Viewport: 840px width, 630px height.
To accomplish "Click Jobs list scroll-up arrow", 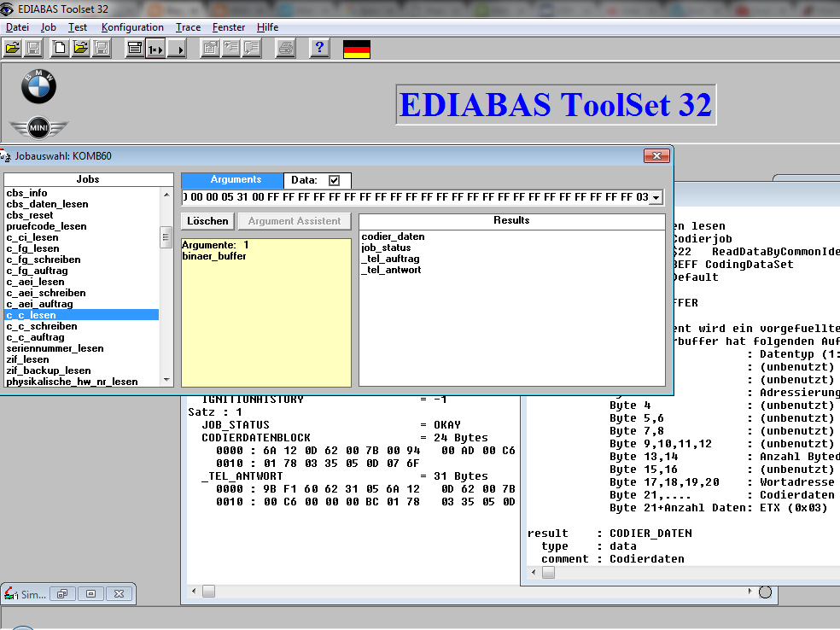I will [x=166, y=195].
